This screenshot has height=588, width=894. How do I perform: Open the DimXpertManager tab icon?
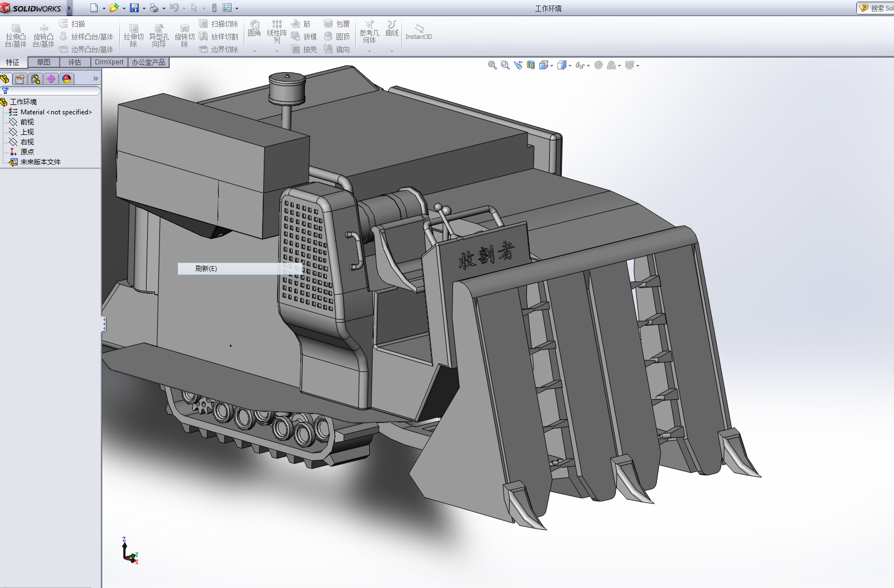(x=51, y=79)
